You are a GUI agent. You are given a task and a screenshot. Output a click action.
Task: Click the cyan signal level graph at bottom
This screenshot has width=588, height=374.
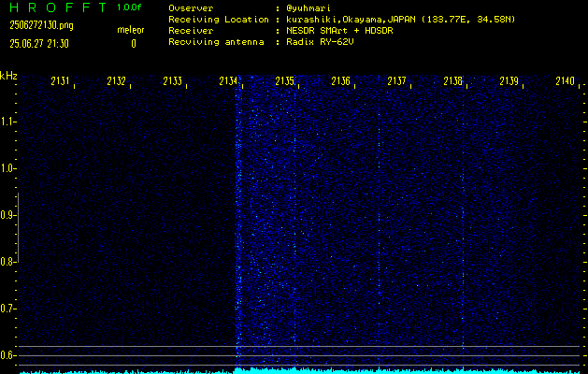point(300,371)
